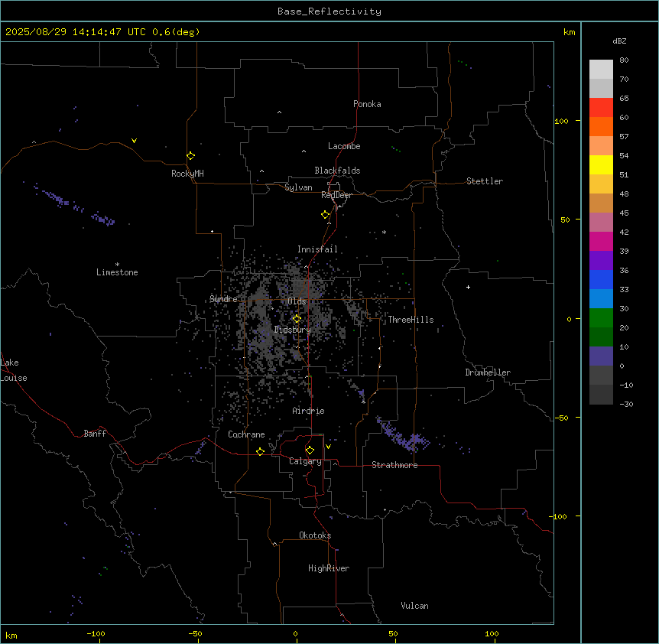
Task: Select the green 30 dBZ legend swatch
Action: point(601,318)
